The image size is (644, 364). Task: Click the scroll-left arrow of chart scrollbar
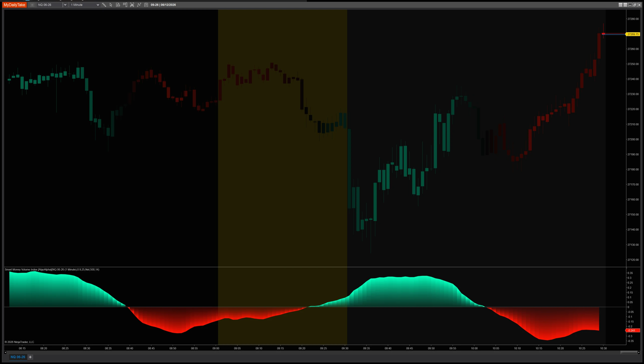click(x=5, y=352)
